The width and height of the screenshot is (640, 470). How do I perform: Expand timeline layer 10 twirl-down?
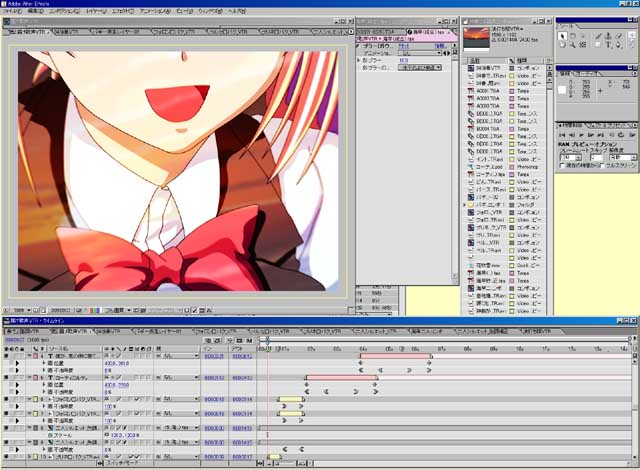pyautogui.click(x=29, y=457)
